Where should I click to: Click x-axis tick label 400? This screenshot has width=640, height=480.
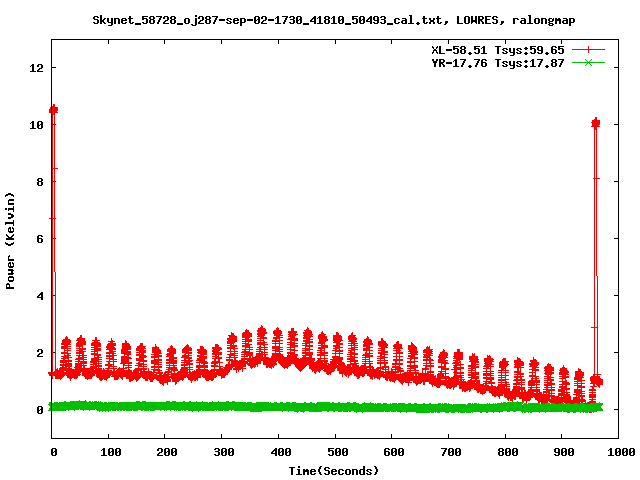281,452
